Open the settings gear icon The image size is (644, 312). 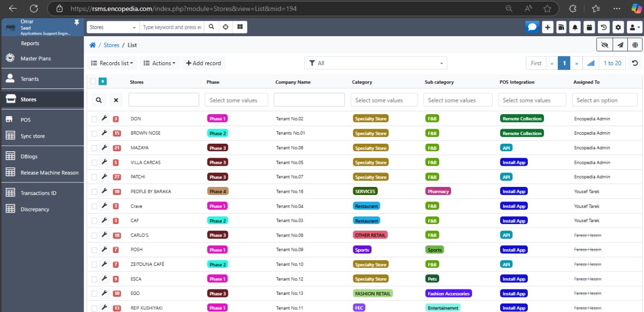(618, 27)
